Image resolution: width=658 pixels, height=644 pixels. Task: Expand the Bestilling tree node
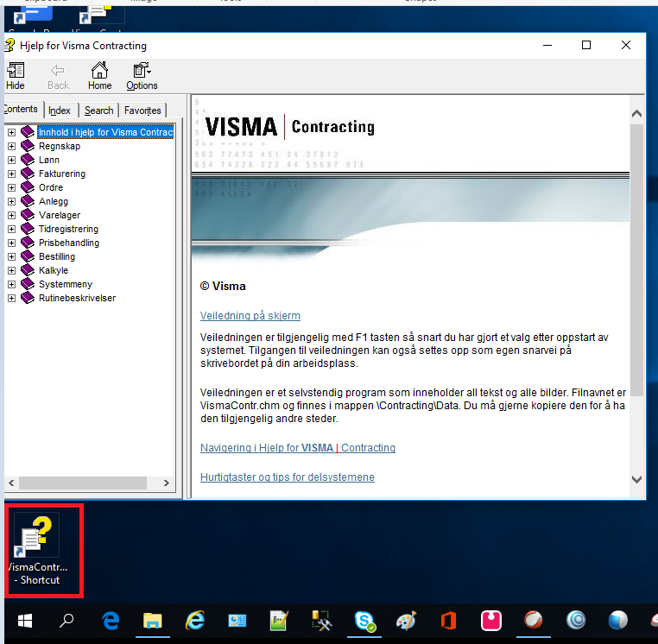tap(12, 256)
